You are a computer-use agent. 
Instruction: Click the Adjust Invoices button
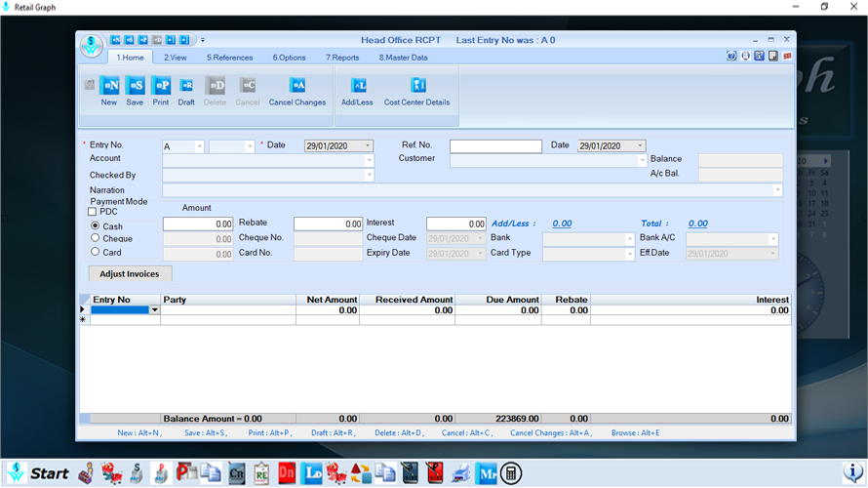point(130,273)
